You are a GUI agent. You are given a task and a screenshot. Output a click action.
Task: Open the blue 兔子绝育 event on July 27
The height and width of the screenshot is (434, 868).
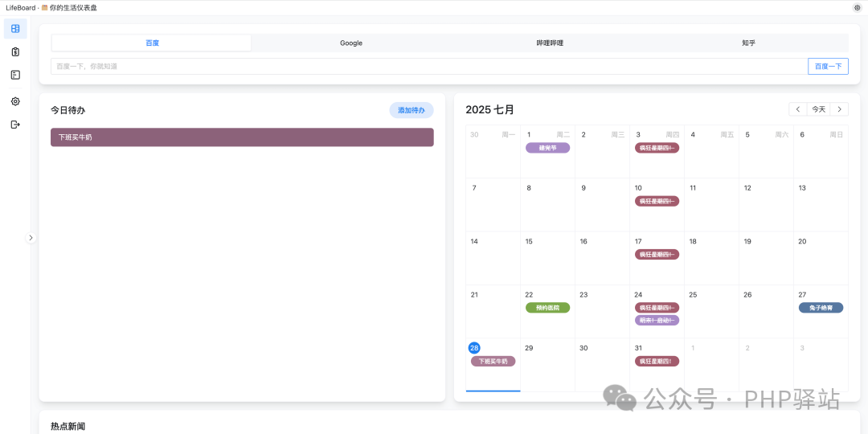coord(821,308)
